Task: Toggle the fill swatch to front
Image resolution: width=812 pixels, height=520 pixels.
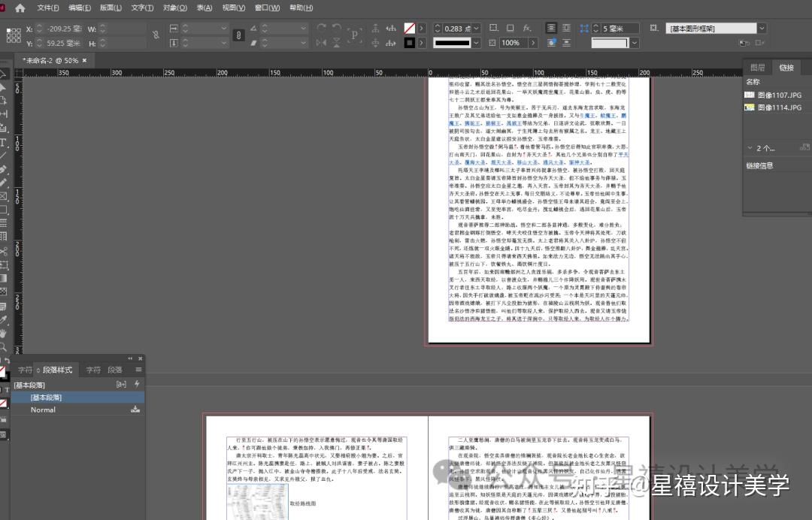Action: point(410,28)
